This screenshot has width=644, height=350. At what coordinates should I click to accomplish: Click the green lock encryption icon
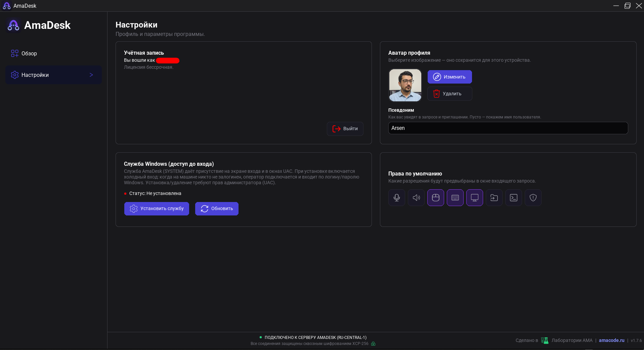click(373, 344)
